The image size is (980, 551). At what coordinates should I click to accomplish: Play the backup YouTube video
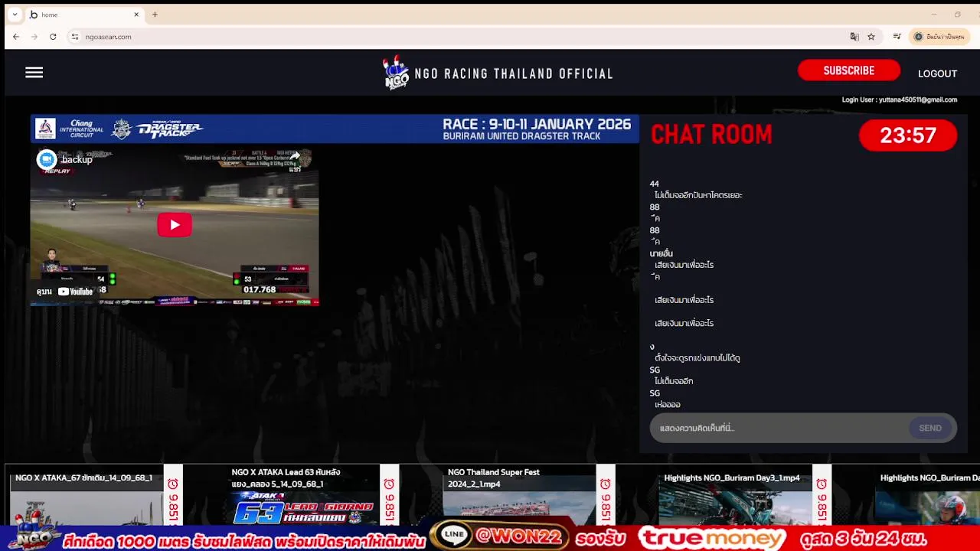tap(175, 224)
